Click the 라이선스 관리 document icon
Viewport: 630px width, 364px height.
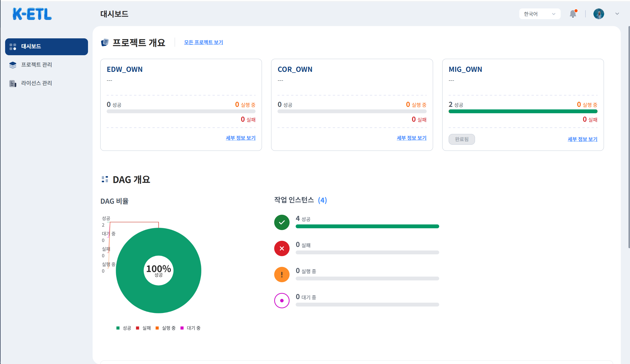tap(13, 83)
